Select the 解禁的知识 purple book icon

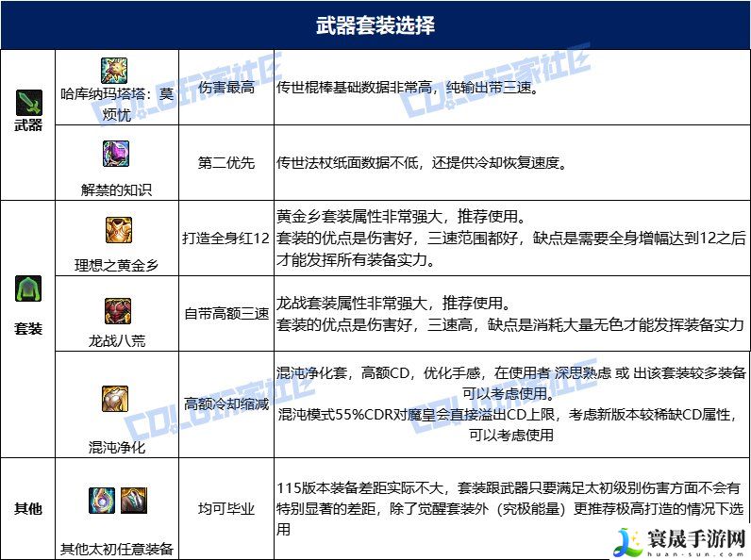116,154
